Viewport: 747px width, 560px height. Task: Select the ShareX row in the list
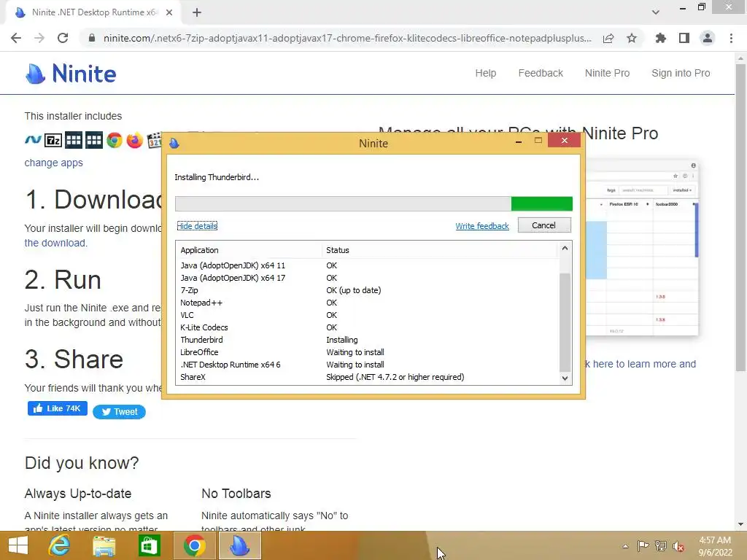pos(367,377)
